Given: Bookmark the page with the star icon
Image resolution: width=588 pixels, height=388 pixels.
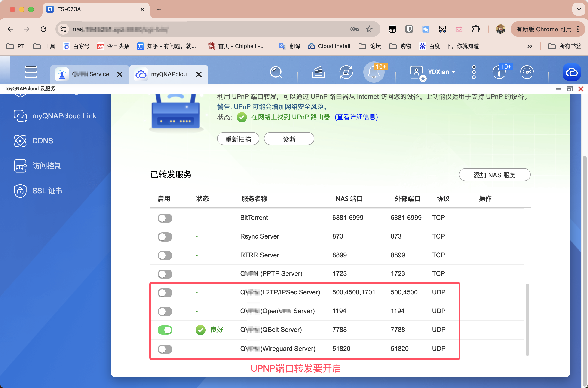Looking at the screenshot, I should (x=369, y=29).
